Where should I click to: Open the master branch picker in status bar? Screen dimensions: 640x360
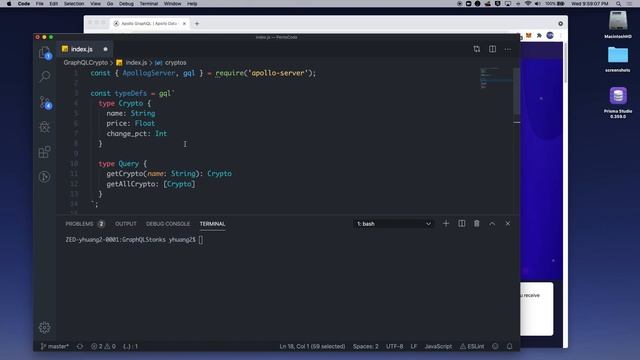pos(55,346)
